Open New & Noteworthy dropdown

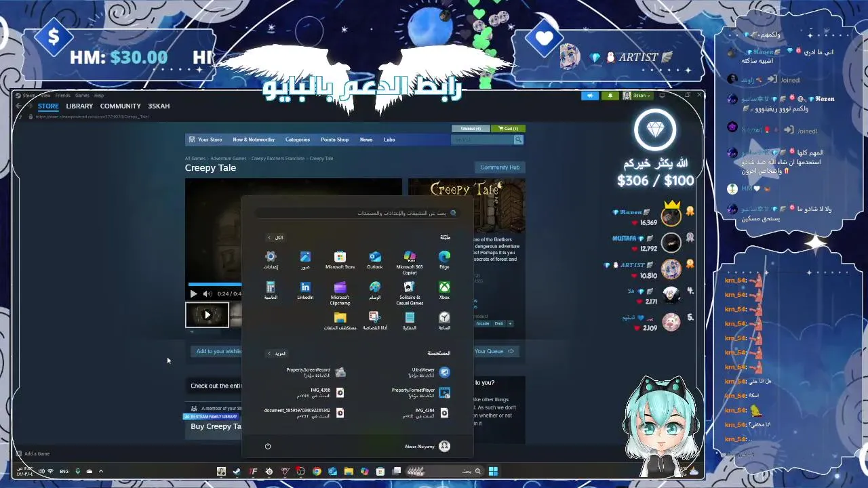pyautogui.click(x=254, y=140)
